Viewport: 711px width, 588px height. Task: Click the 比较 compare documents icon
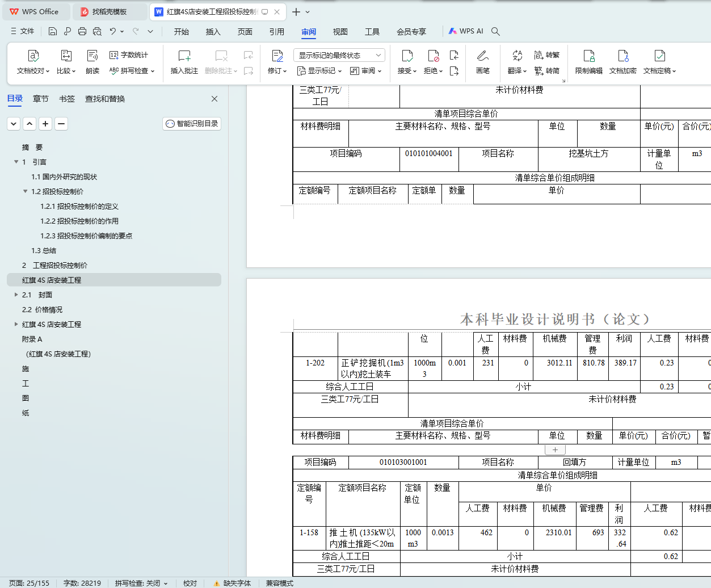tap(66, 56)
